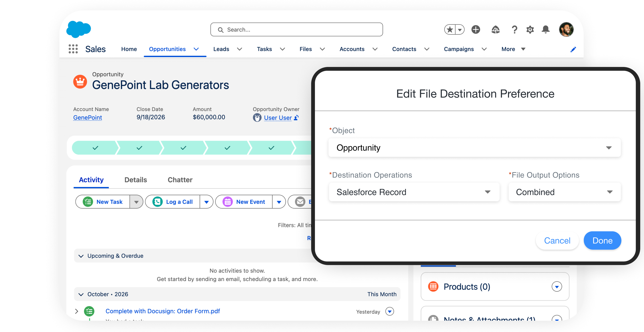
Task: Click the opportunity owner avatar icon
Action: (257, 117)
